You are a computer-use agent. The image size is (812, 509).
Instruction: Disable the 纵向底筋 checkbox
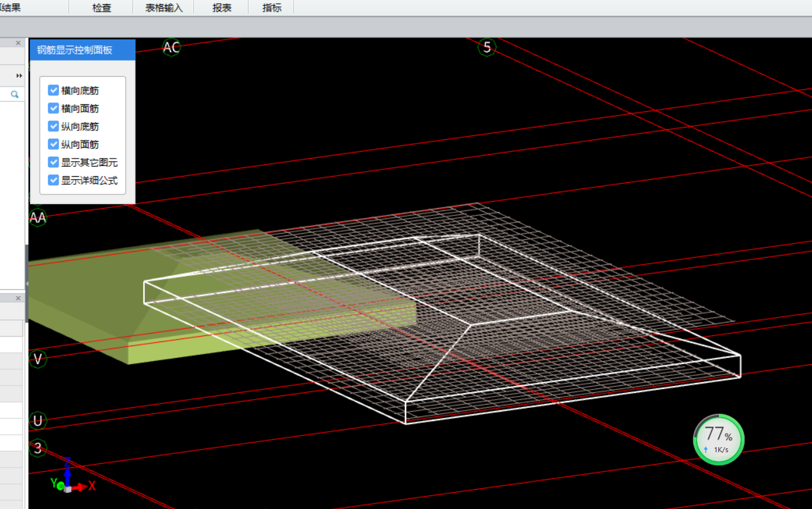coord(54,126)
